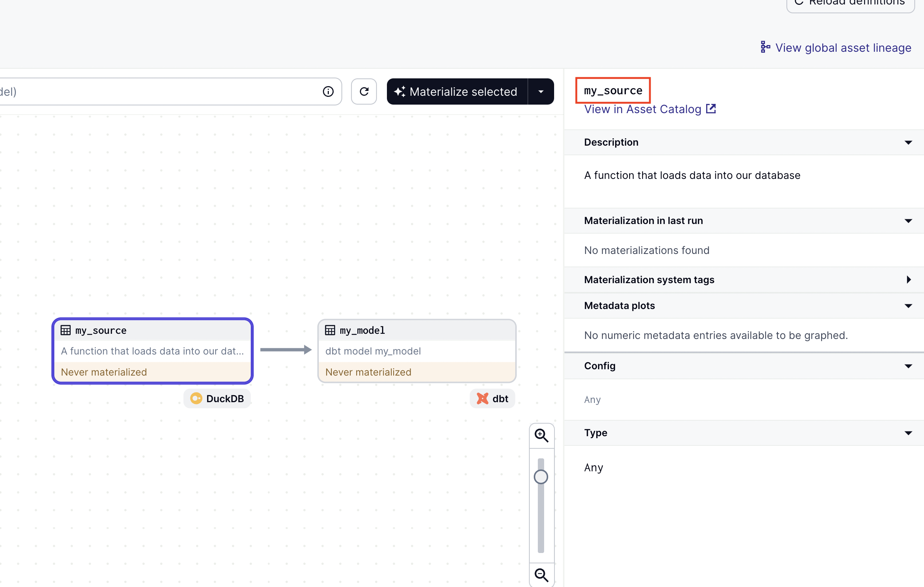
Task: Click the table icon on my_source node
Action: (65, 330)
